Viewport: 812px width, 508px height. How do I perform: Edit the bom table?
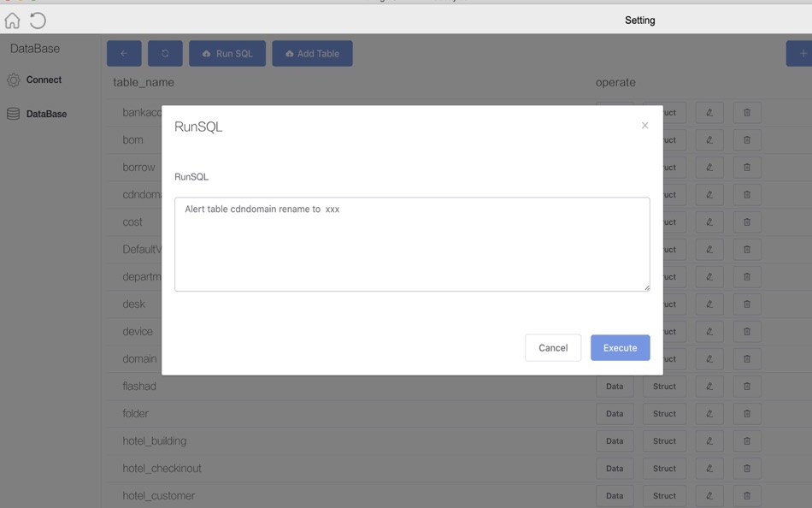pos(709,140)
